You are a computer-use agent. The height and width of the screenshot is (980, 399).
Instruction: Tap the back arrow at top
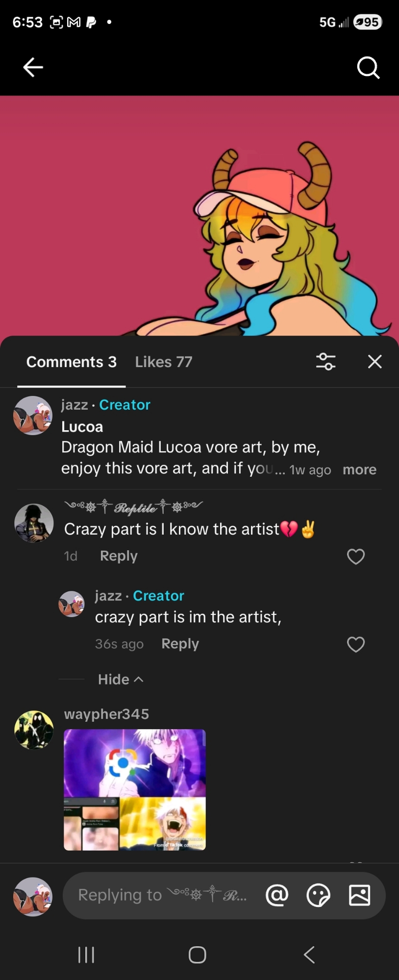[33, 67]
